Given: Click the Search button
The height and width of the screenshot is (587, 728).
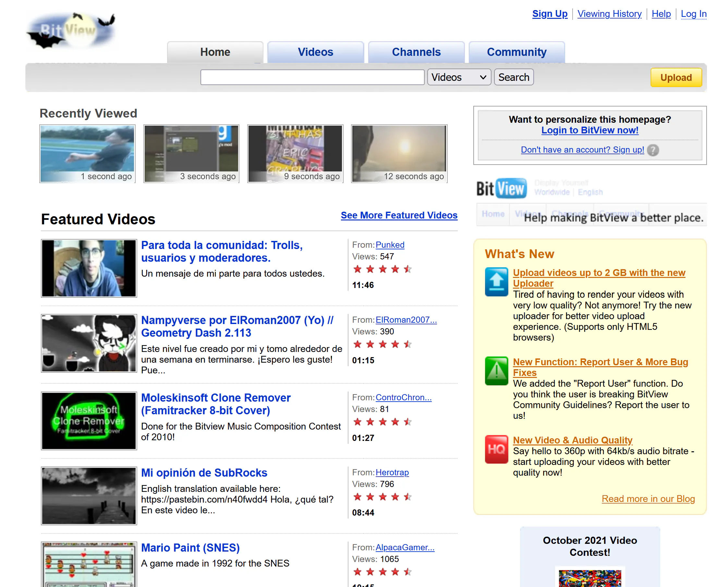Looking at the screenshot, I should tap(514, 77).
